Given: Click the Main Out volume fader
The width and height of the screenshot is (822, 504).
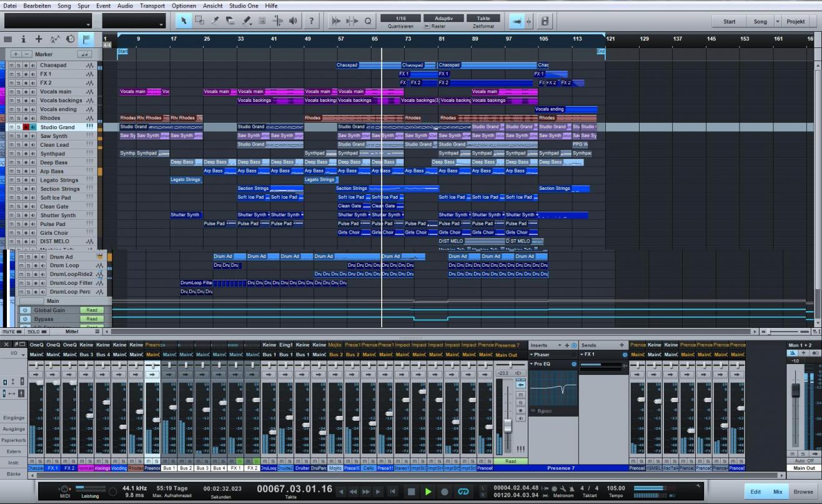Looking at the screenshot, I should (795, 389).
